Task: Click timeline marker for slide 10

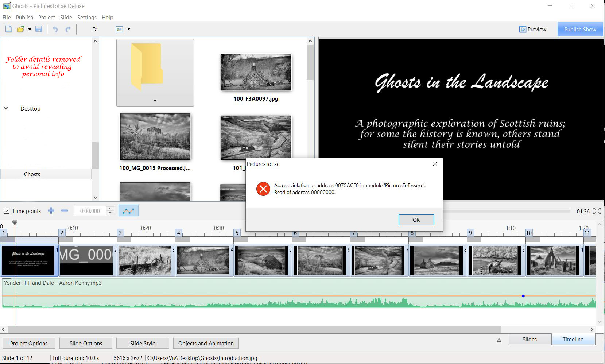Action: pos(529,233)
